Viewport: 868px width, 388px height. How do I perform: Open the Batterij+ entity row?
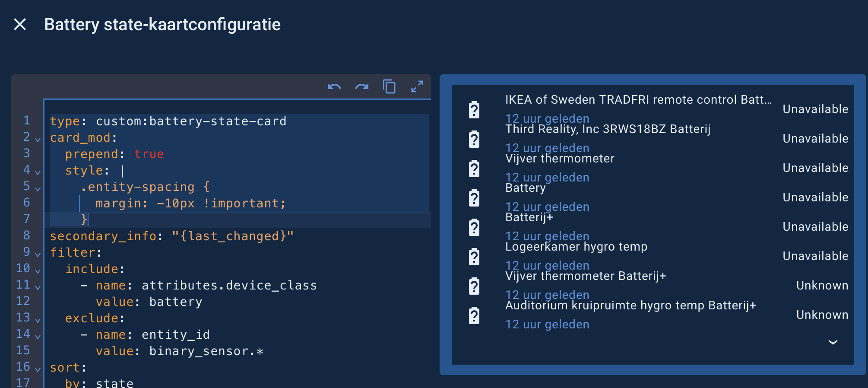pos(529,218)
